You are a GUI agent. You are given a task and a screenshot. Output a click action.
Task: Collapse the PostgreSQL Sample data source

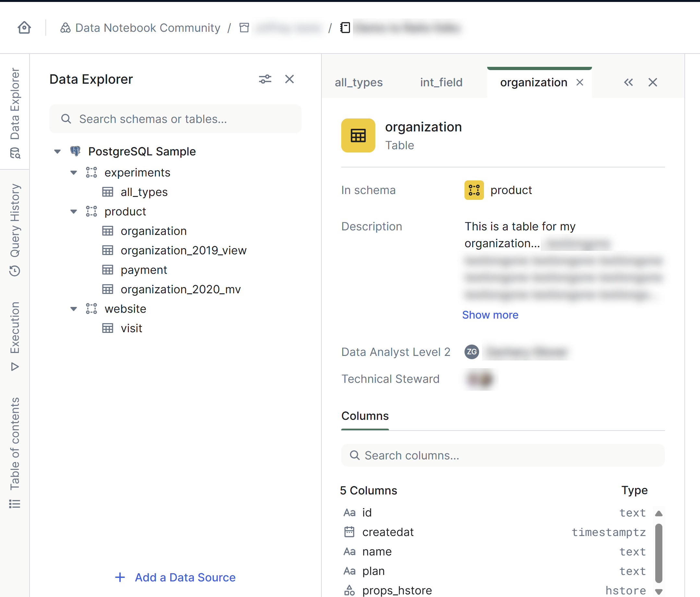coord(57,152)
